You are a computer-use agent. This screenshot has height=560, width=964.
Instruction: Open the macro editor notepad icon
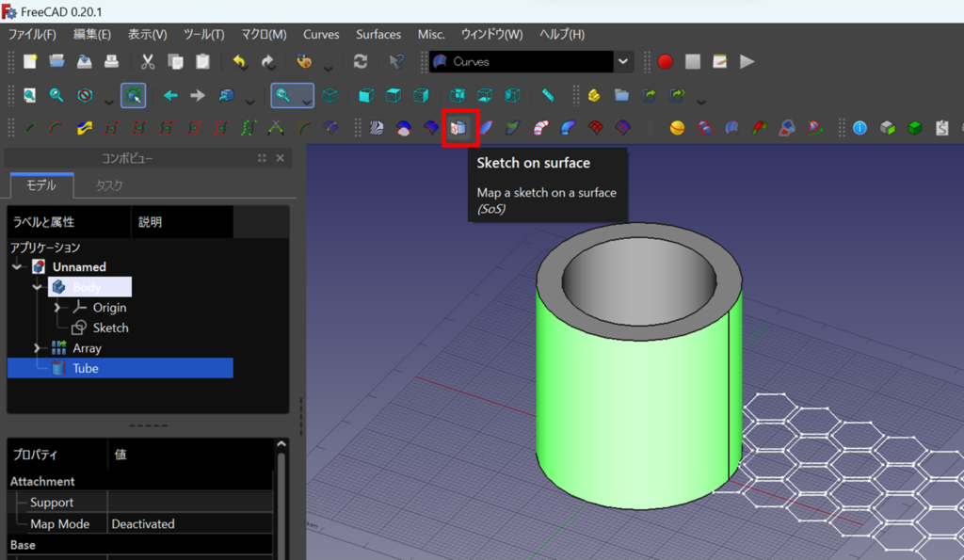tap(720, 61)
